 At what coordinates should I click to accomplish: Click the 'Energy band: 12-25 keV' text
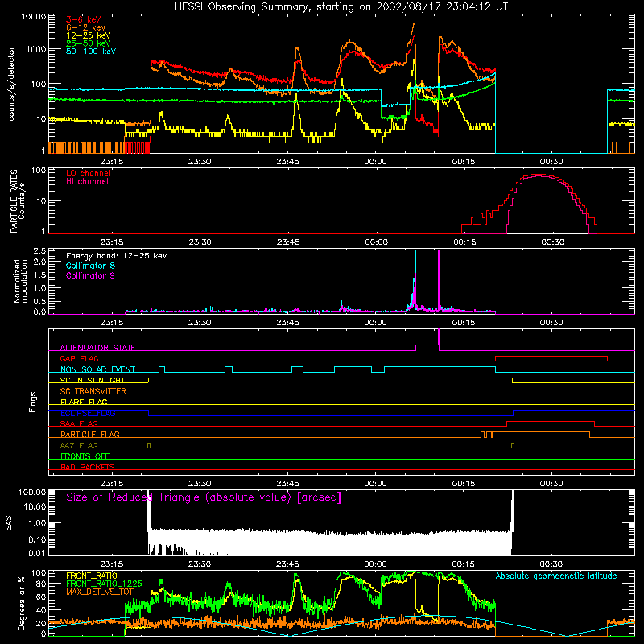tap(117, 256)
